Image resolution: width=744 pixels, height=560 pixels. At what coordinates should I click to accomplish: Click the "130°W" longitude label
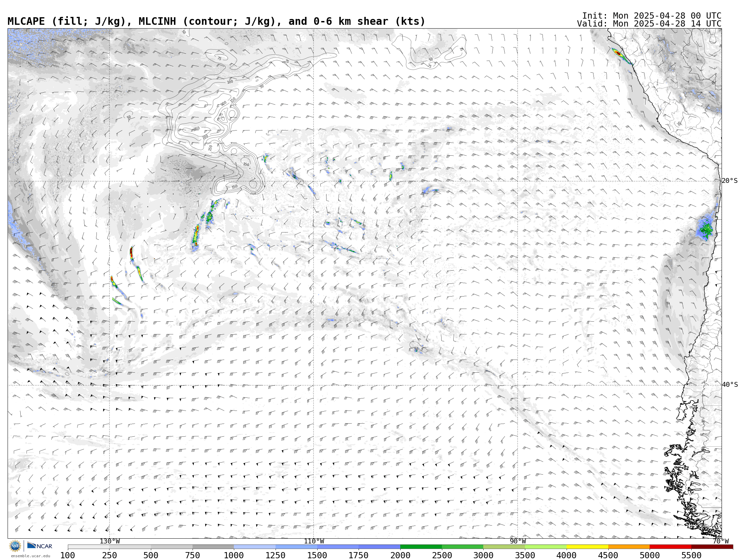click(110, 541)
